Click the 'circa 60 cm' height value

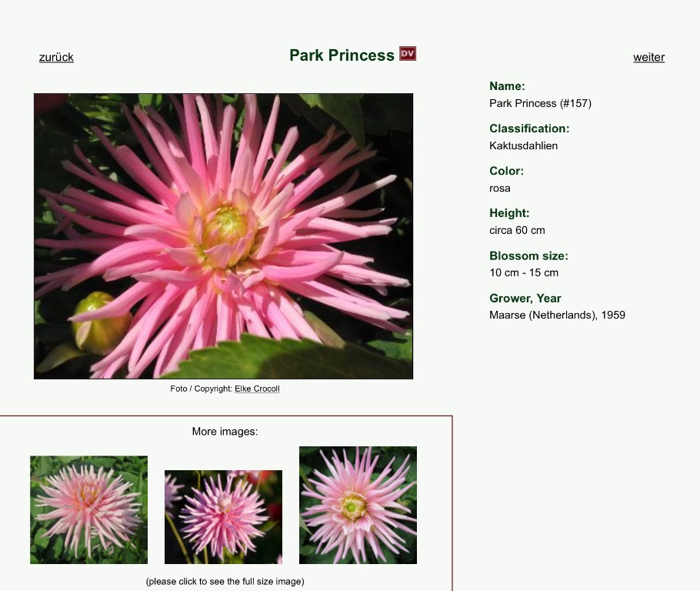coord(517,231)
